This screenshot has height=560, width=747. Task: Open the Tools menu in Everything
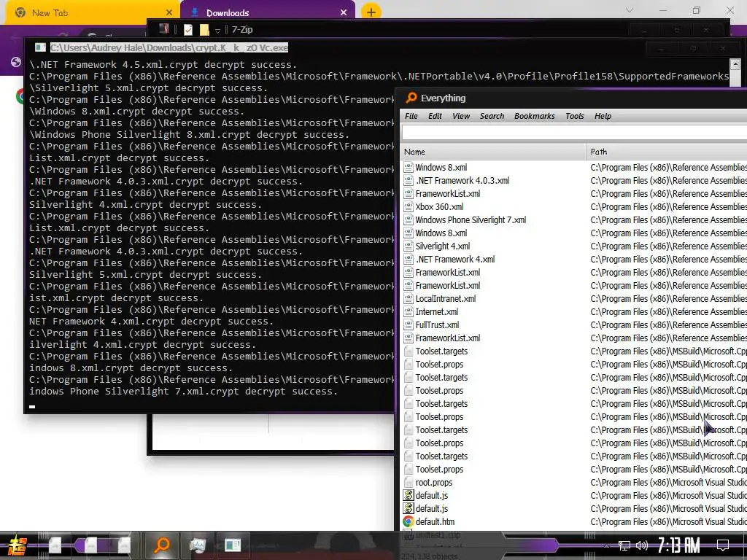575,116
